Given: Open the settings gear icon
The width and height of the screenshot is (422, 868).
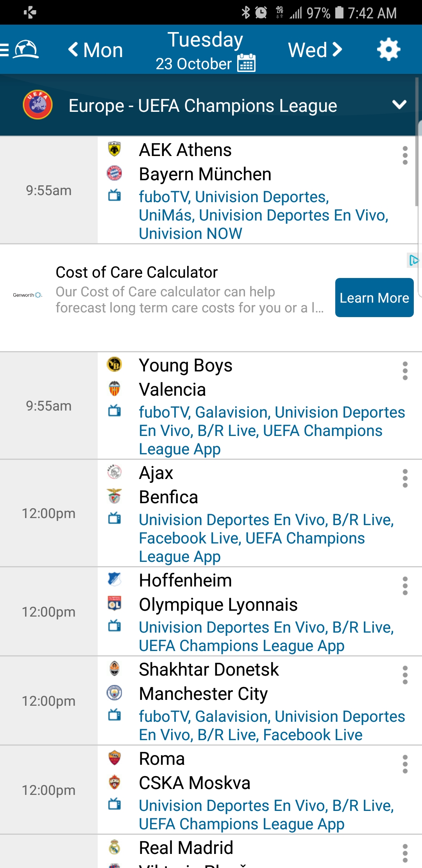Looking at the screenshot, I should point(388,50).
